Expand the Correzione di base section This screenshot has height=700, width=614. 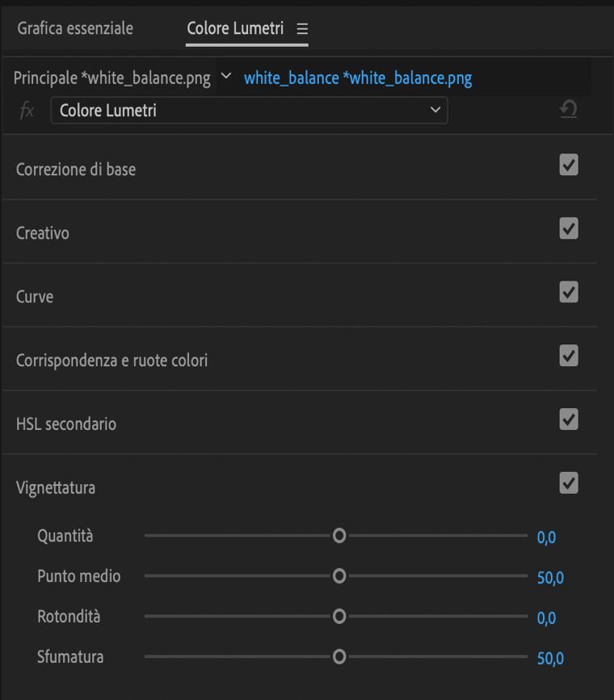pyautogui.click(x=76, y=170)
